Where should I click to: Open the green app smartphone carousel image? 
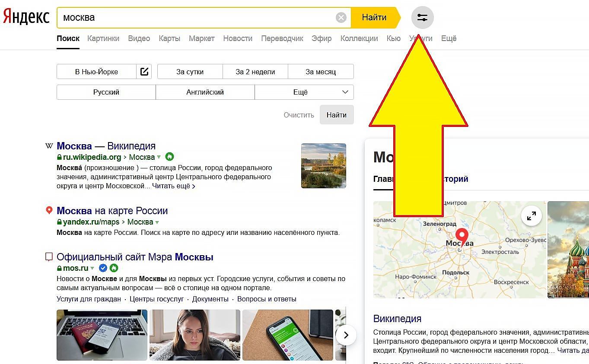(288, 335)
